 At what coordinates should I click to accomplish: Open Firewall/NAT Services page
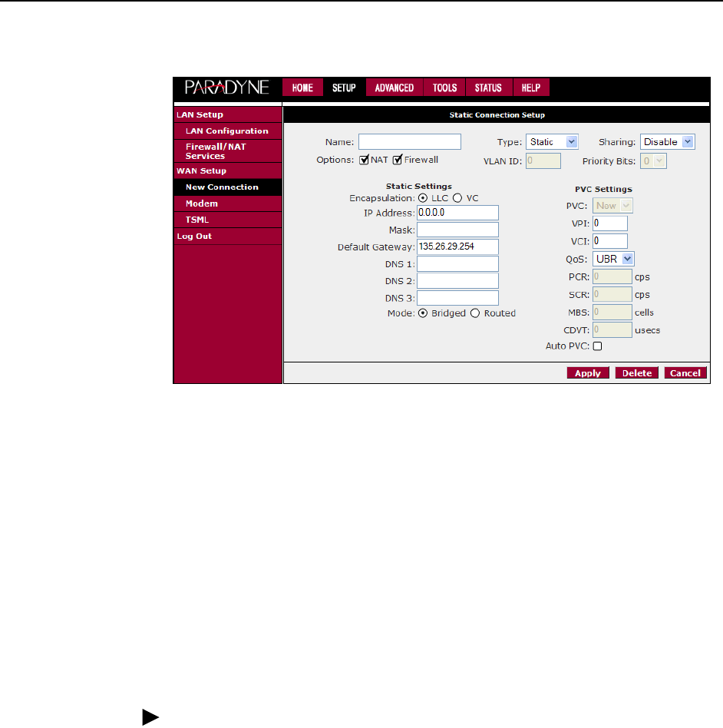[x=228, y=151]
